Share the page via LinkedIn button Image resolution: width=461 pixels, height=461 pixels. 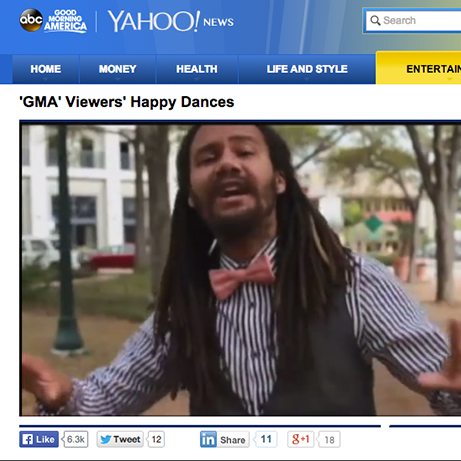(x=224, y=440)
